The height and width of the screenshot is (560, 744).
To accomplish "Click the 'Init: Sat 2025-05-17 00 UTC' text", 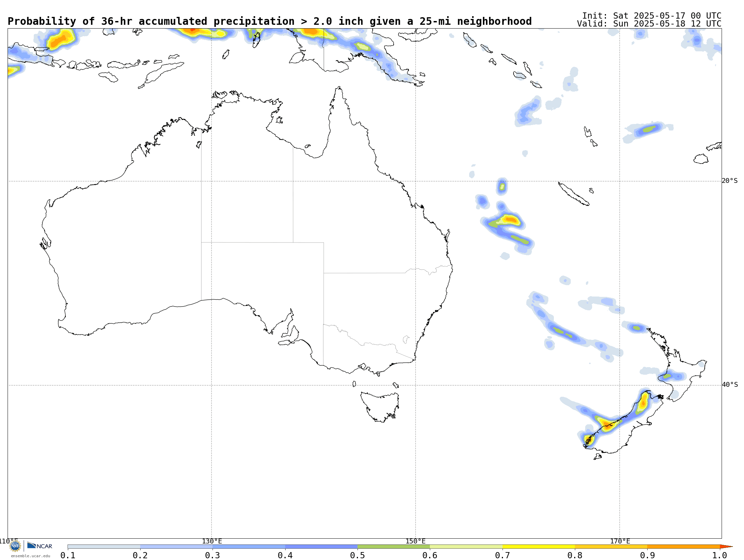I will [652, 16].
